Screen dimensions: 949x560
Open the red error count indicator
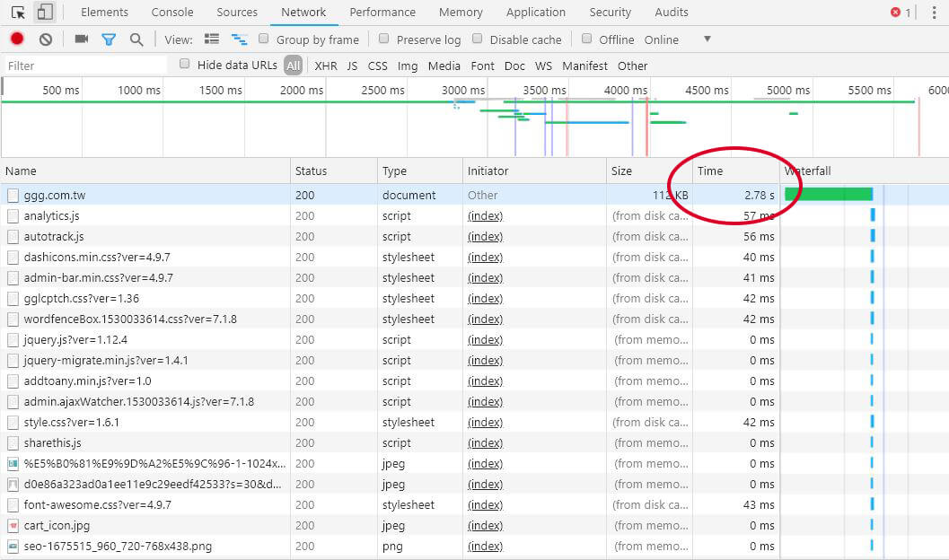coord(901,12)
